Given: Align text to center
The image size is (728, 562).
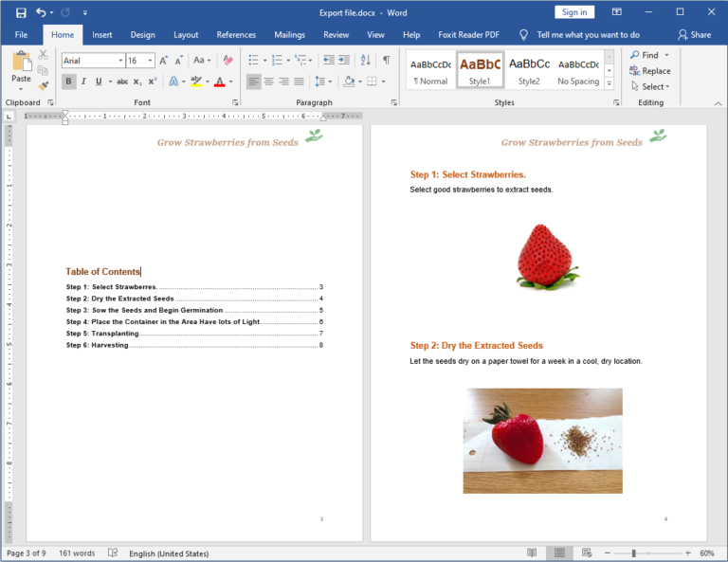Looking at the screenshot, I should (x=269, y=82).
